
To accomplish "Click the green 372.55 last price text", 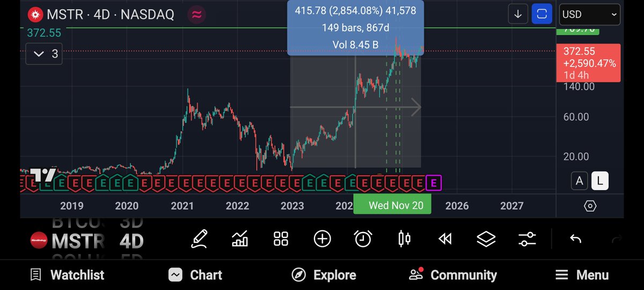I will coord(44,33).
